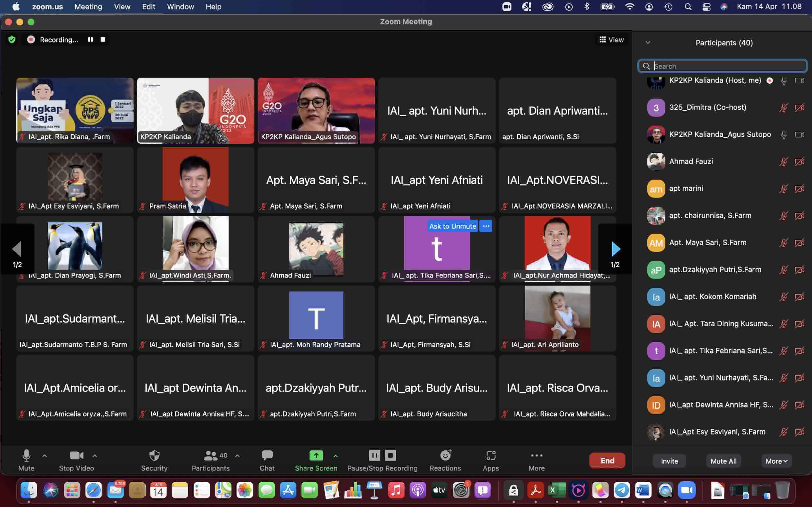The width and height of the screenshot is (812, 507).
Task: Toggle microphone for KP2KP Kalianda_Agus Sutopo
Action: (784, 134)
